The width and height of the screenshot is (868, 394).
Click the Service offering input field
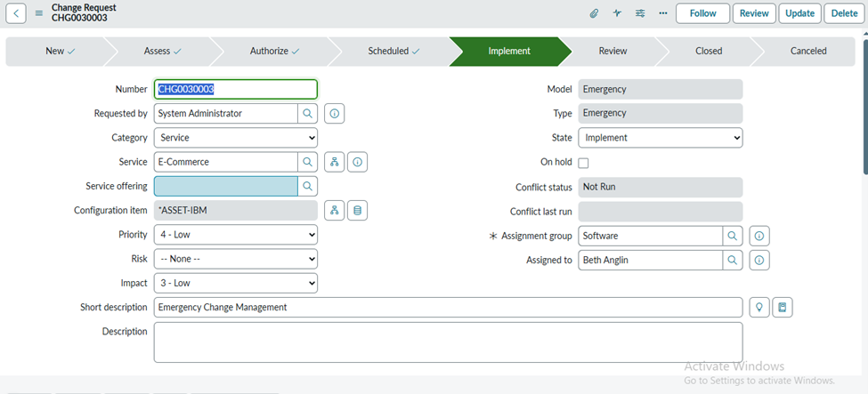pos(226,186)
